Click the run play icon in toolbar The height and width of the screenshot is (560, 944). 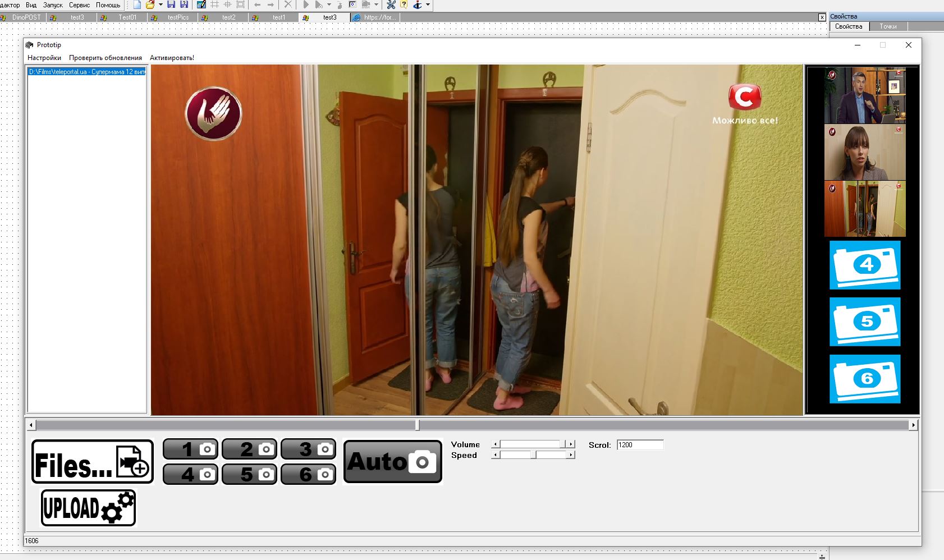click(306, 4)
